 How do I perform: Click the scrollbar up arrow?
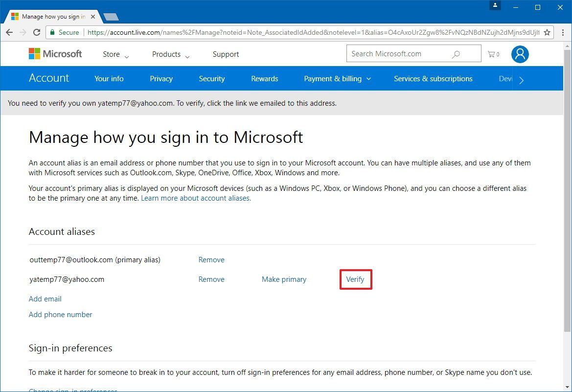pos(567,46)
